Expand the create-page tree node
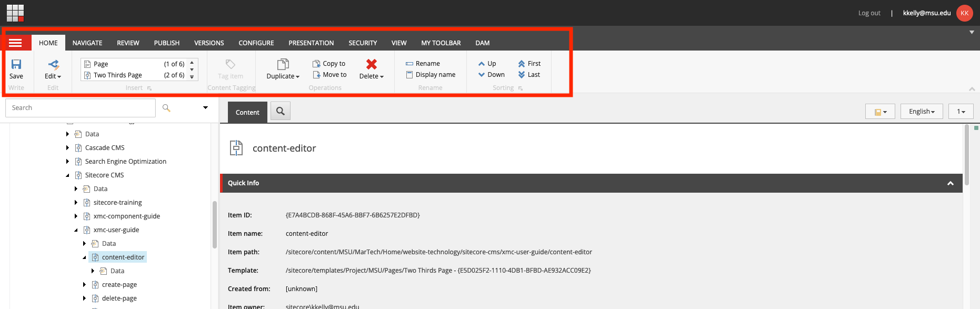The image size is (980, 309). (84, 285)
